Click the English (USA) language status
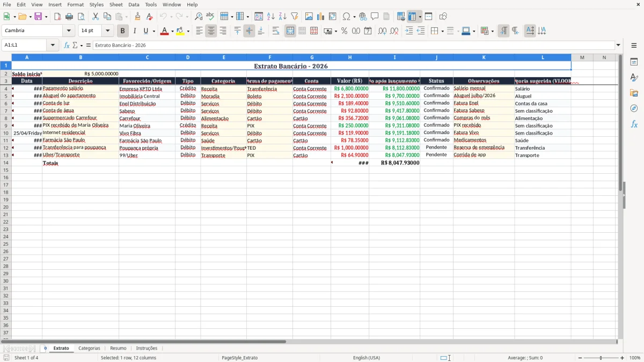The image size is (644, 362). [x=367, y=358]
